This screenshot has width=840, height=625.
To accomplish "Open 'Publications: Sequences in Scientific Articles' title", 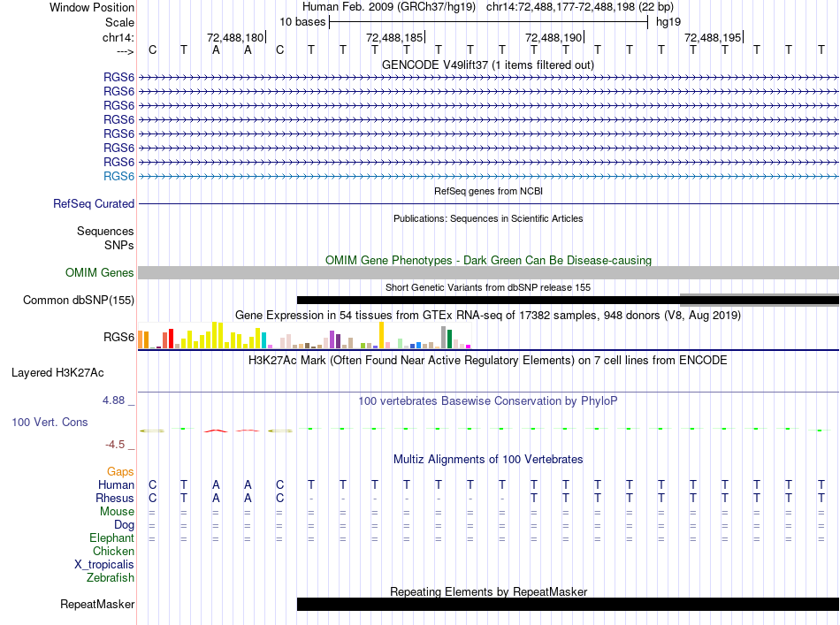I will click(488, 218).
